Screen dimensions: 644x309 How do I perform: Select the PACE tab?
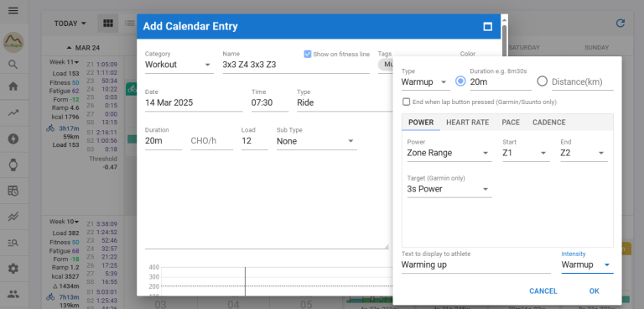point(511,123)
